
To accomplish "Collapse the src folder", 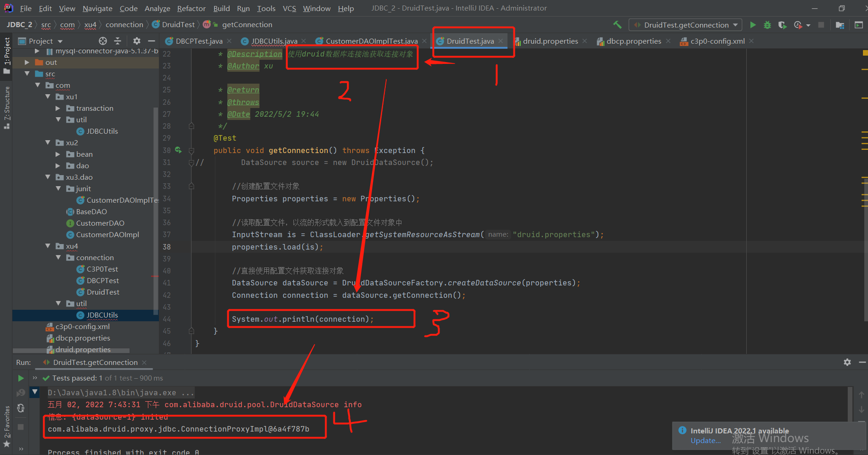I will point(27,74).
